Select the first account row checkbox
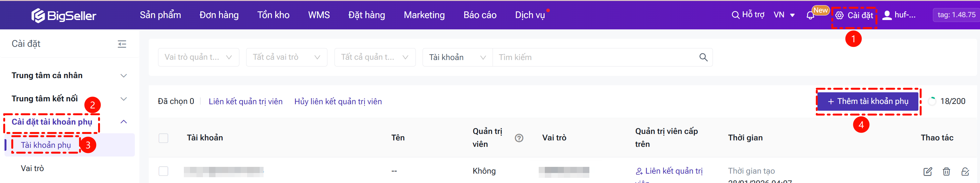Image resolution: width=980 pixels, height=183 pixels. coord(164,171)
